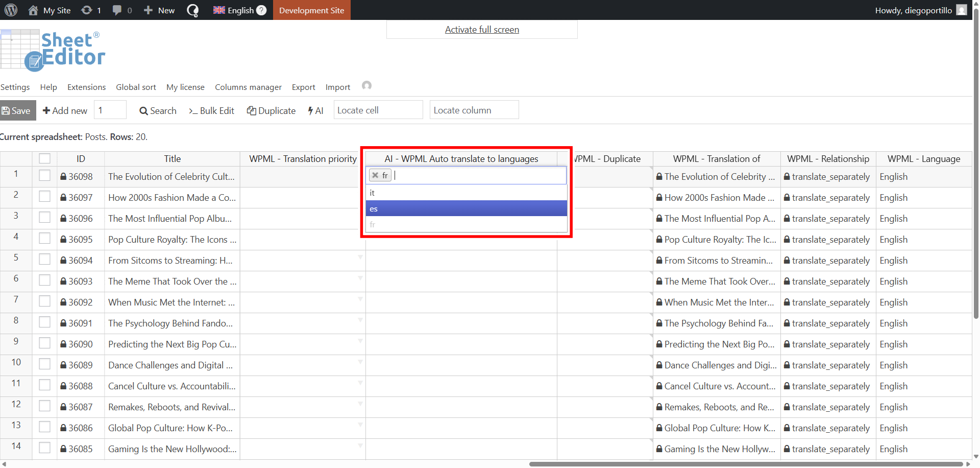This screenshot has width=980, height=468.
Task: Click the updates refresh icon
Action: click(87, 10)
